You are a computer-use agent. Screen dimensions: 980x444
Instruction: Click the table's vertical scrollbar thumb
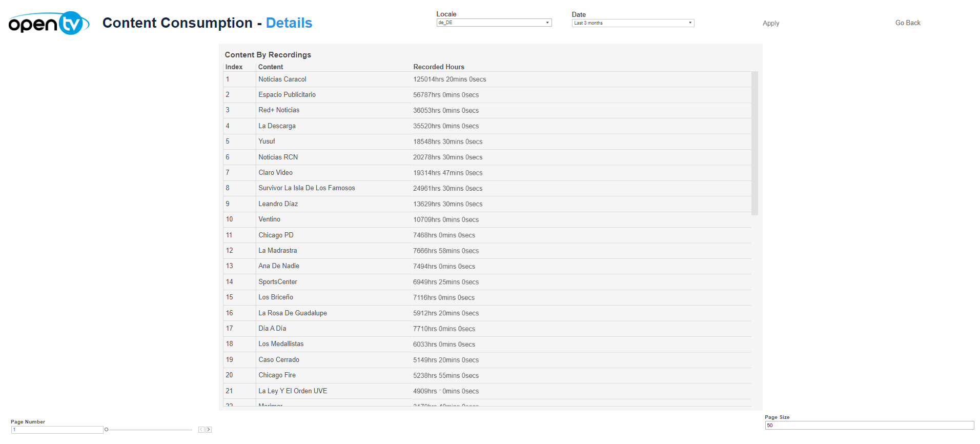coord(754,144)
